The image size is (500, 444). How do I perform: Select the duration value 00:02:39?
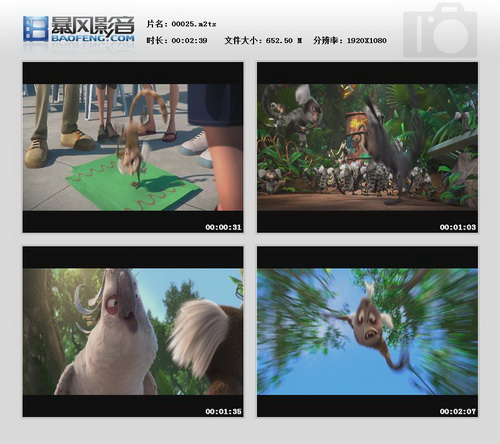coord(189,41)
